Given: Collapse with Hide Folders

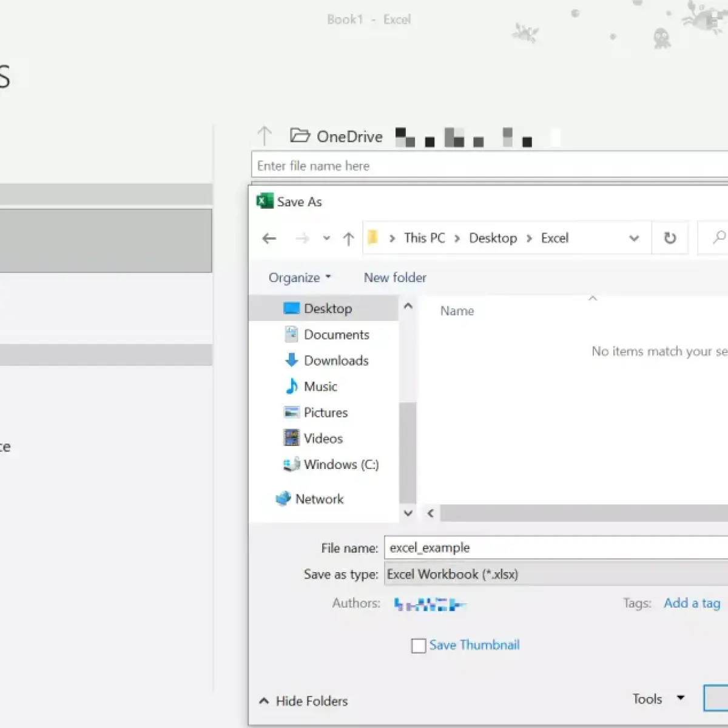Looking at the screenshot, I should coord(304,701).
